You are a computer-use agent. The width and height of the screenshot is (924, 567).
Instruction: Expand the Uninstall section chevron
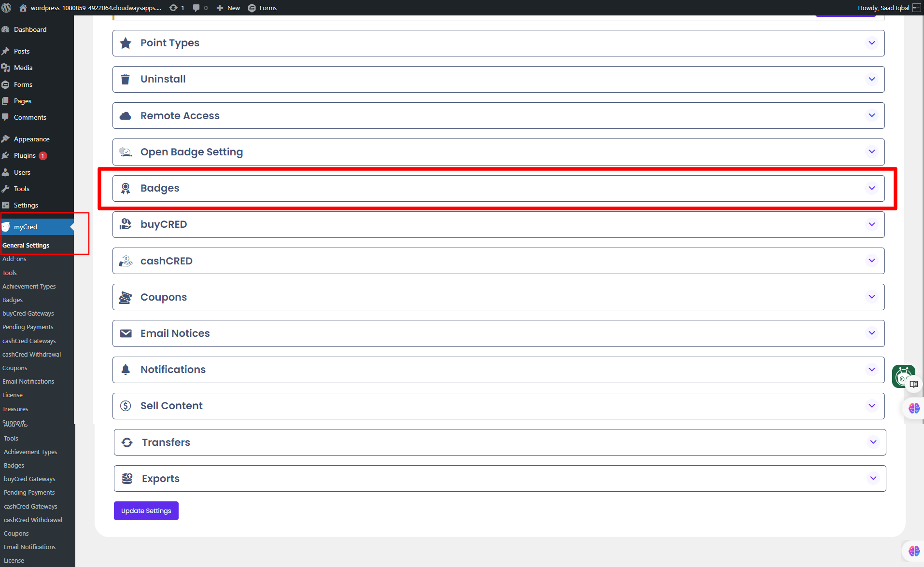coord(872,79)
